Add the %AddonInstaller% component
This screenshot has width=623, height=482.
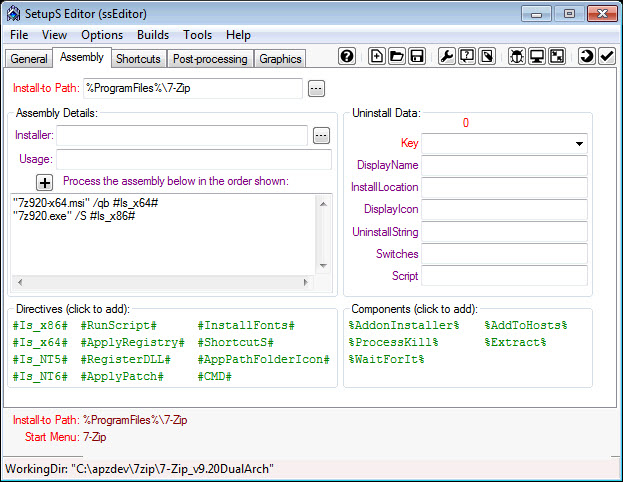coord(404,326)
